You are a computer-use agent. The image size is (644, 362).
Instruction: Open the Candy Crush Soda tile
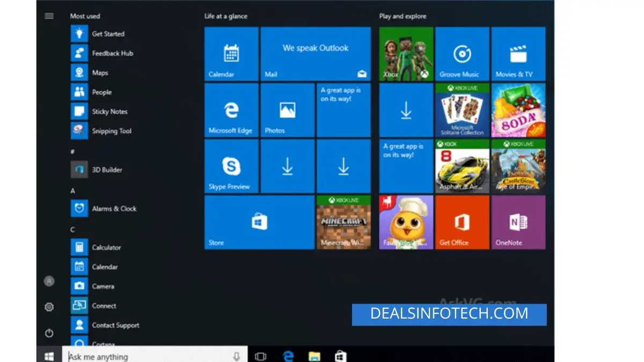coord(518,110)
